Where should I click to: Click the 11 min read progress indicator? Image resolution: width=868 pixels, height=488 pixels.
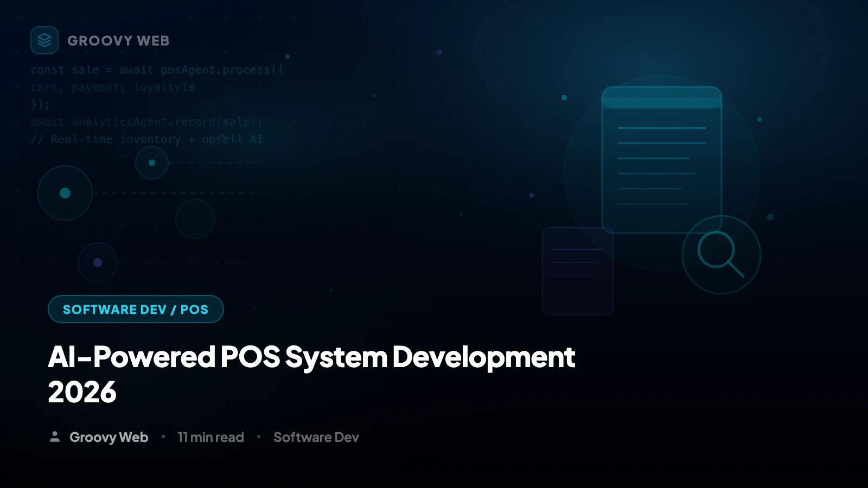click(211, 437)
